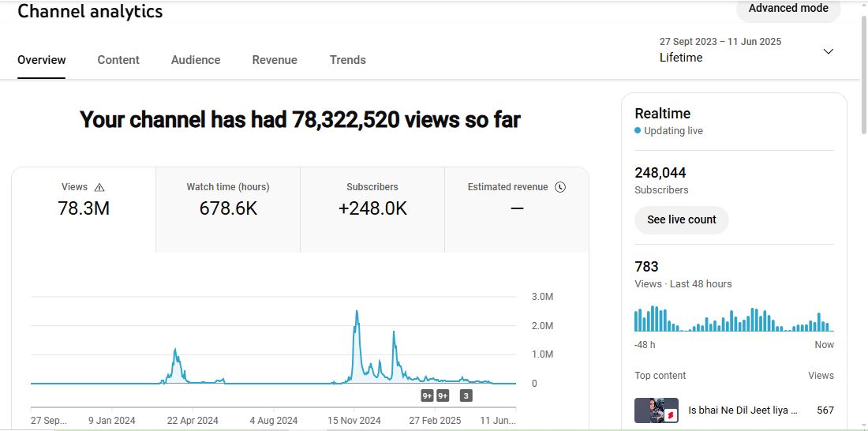The width and height of the screenshot is (868, 431).
Task: Open the Audience tab
Action: [196, 60]
